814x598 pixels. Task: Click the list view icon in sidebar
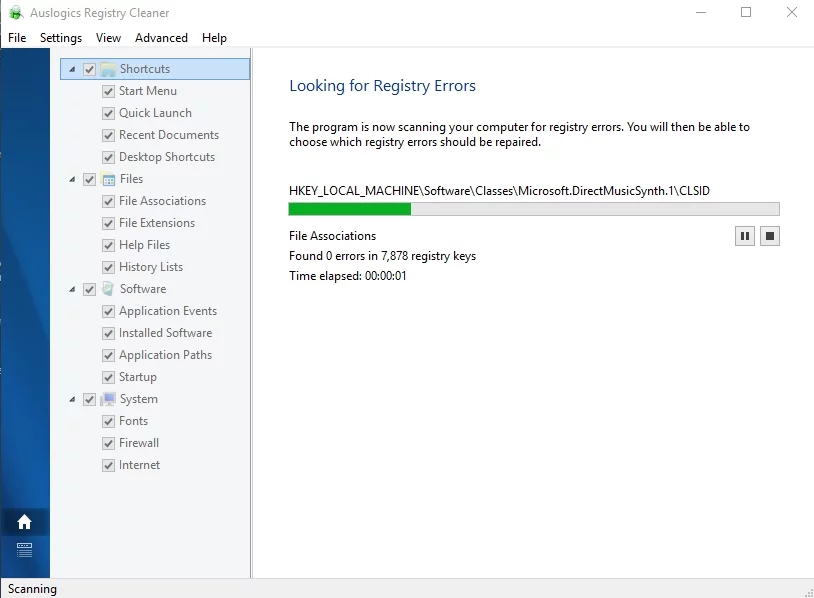point(25,549)
